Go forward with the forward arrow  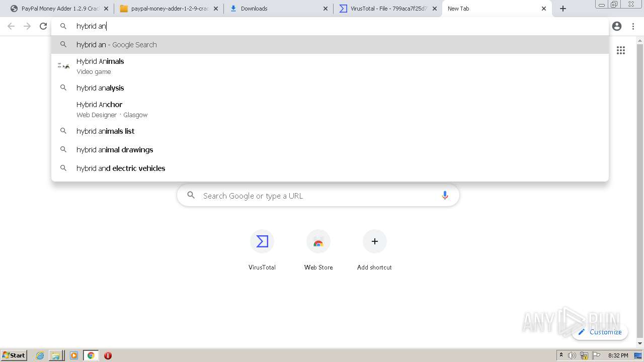coord(27,26)
